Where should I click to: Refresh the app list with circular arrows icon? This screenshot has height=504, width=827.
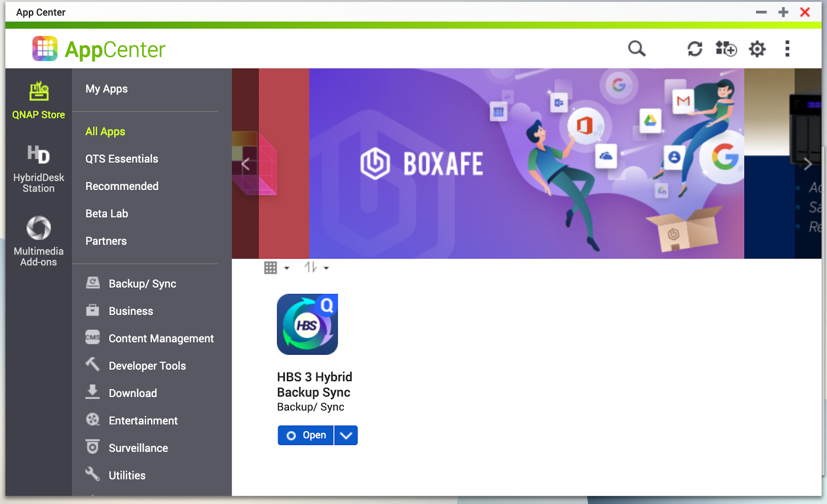(x=695, y=49)
